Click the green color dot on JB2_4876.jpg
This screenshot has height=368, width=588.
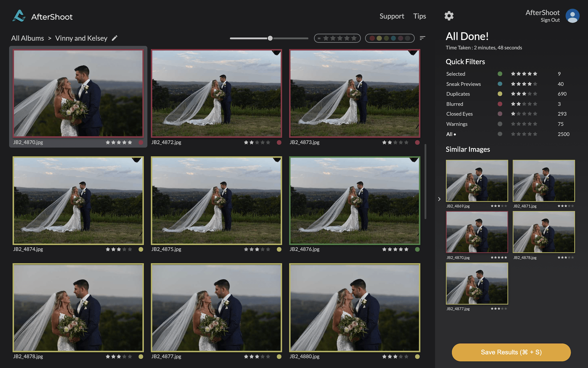(x=417, y=249)
